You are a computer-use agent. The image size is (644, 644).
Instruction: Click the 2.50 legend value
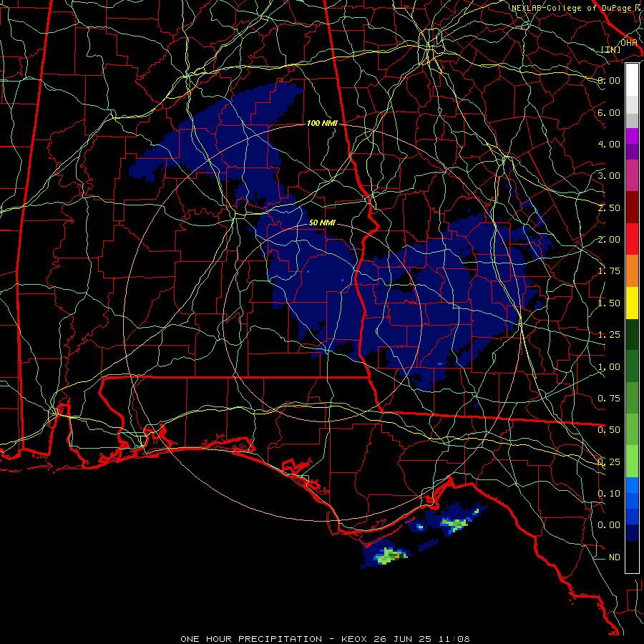609,208
